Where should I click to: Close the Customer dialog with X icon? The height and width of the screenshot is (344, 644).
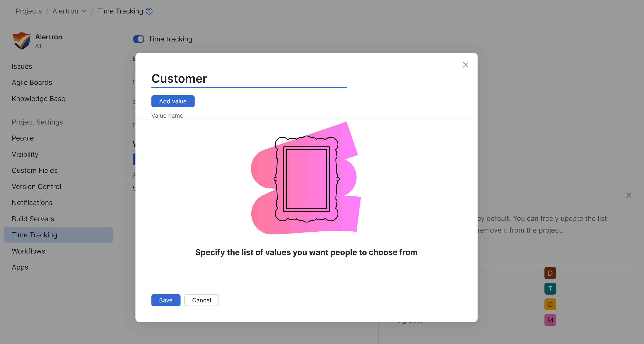[465, 65]
